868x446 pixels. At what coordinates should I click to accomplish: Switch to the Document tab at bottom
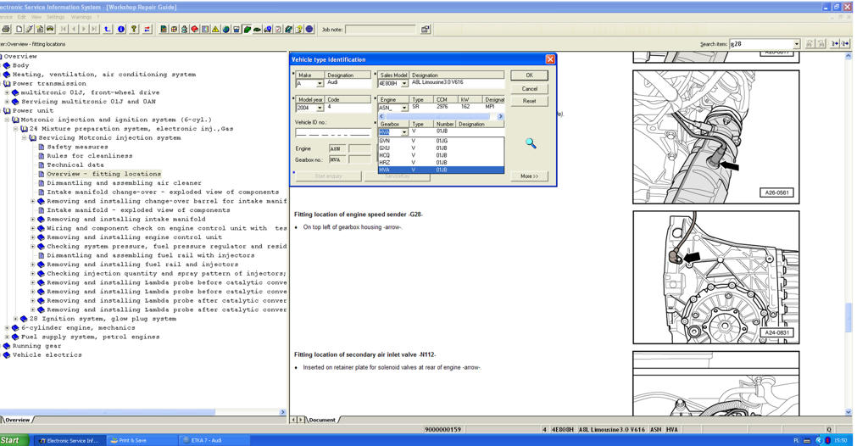click(321, 420)
